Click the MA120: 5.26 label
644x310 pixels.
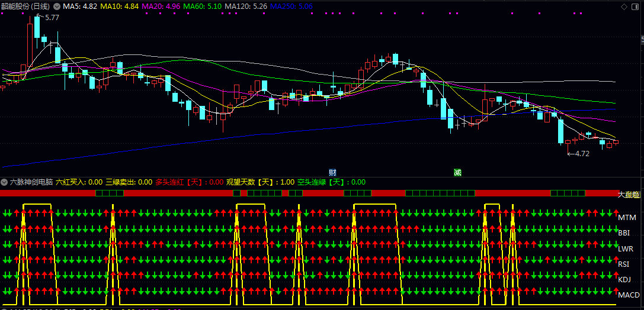click(246, 7)
